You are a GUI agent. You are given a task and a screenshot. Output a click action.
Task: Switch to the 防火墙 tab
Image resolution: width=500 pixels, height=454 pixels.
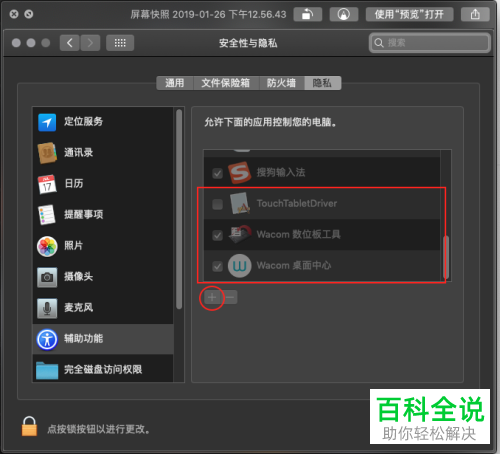[x=282, y=83]
